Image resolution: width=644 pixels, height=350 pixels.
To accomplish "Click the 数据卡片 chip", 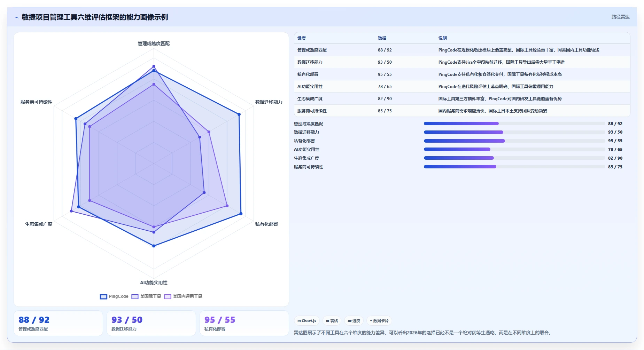I will 379,321.
